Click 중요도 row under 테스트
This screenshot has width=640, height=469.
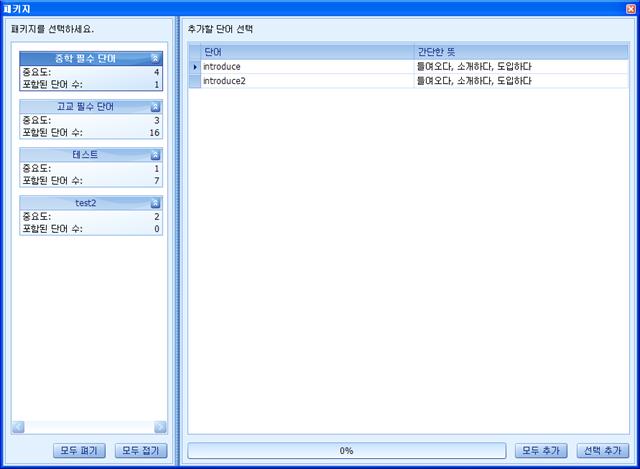pyautogui.click(x=91, y=169)
